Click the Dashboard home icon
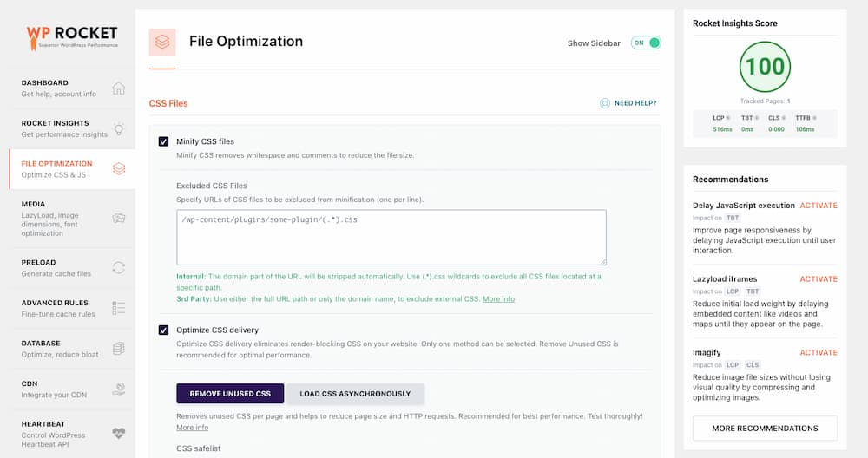Image resolution: width=868 pixels, height=458 pixels. pos(118,88)
